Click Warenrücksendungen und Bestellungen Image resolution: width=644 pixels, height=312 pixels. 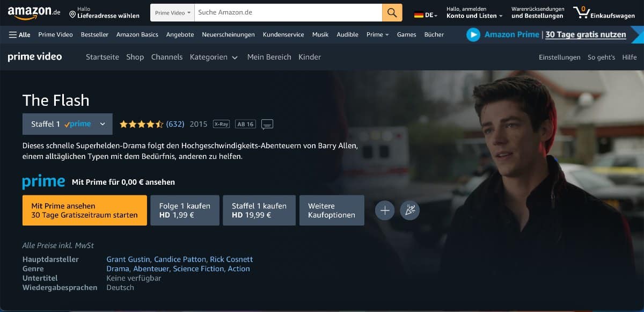538,12
